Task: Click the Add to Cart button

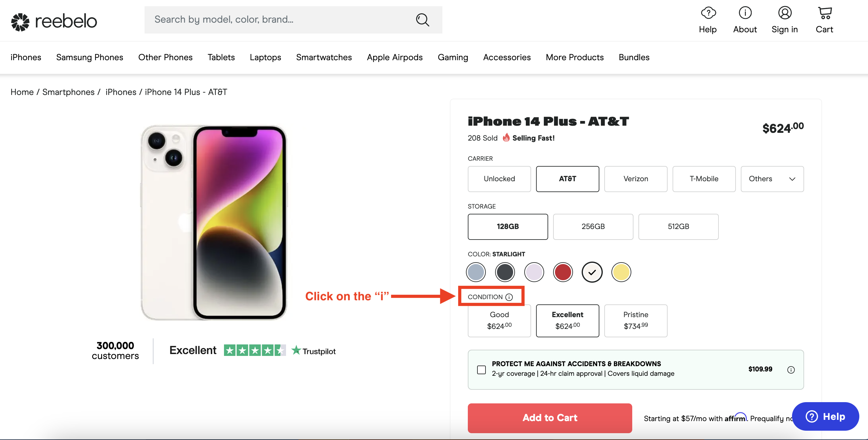Action: 550,418
